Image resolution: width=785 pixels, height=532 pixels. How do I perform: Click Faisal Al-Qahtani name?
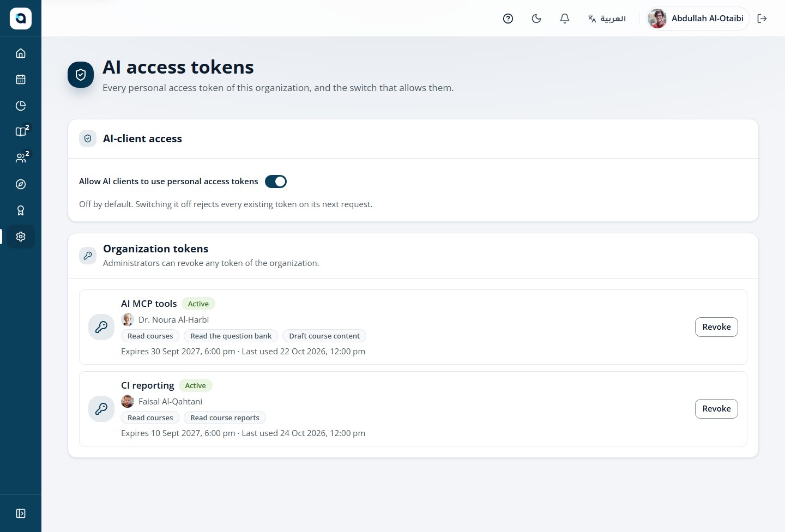click(170, 401)
